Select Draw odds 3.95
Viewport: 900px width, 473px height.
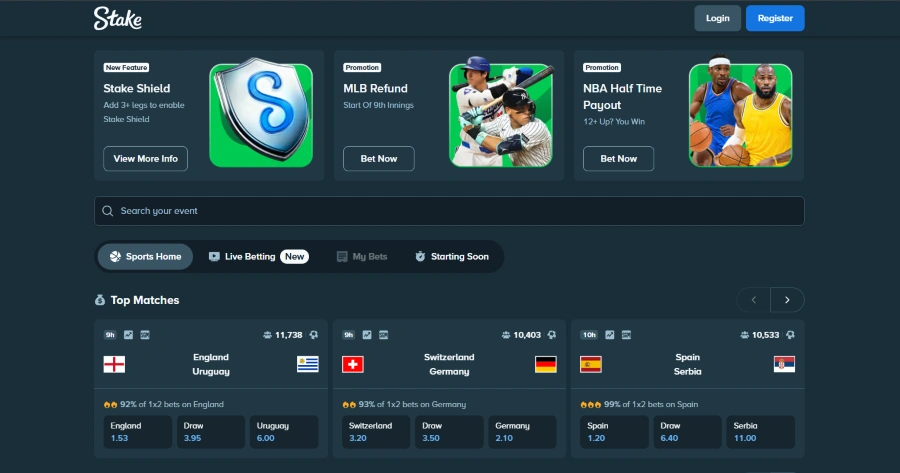coord(211,432)
